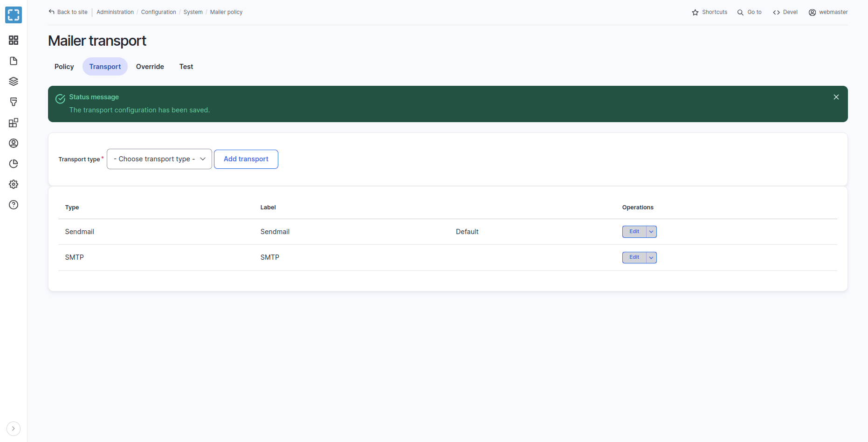Click the SMTP label cell
Image resolution: width=868 pixels, height=442 pixels.
click(x=270, y=257)
